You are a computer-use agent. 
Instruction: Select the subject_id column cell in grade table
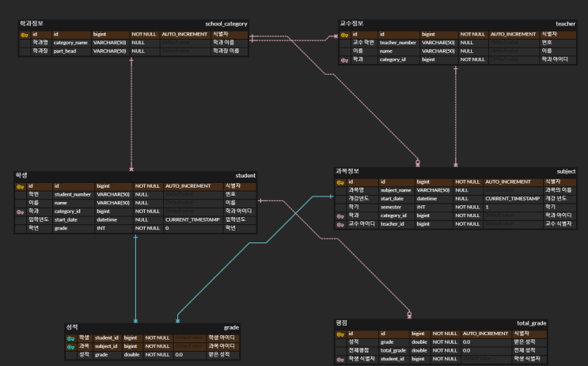coord(107,346)
